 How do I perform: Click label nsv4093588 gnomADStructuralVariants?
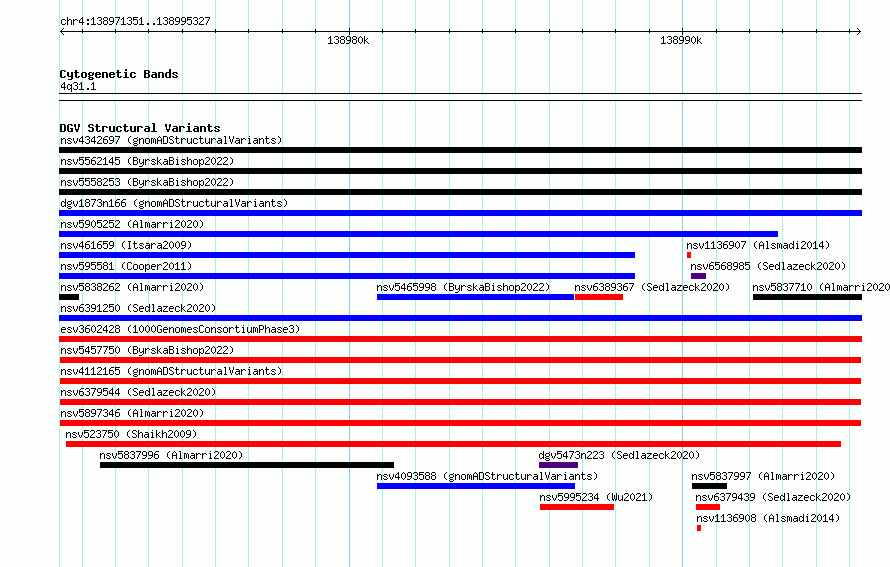click(487, 476)
